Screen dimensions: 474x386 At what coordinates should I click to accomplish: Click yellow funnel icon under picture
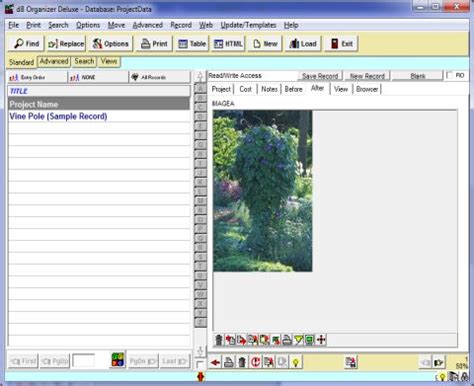click(298, 340)
